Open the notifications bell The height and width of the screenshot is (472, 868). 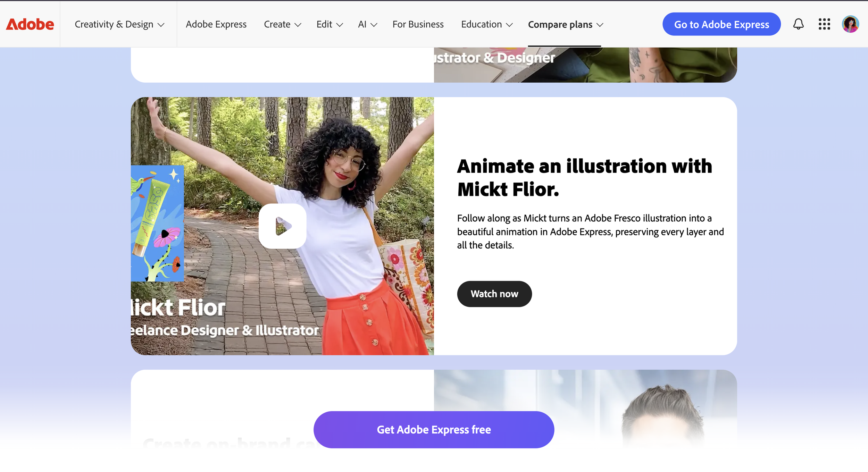[798, 24]
